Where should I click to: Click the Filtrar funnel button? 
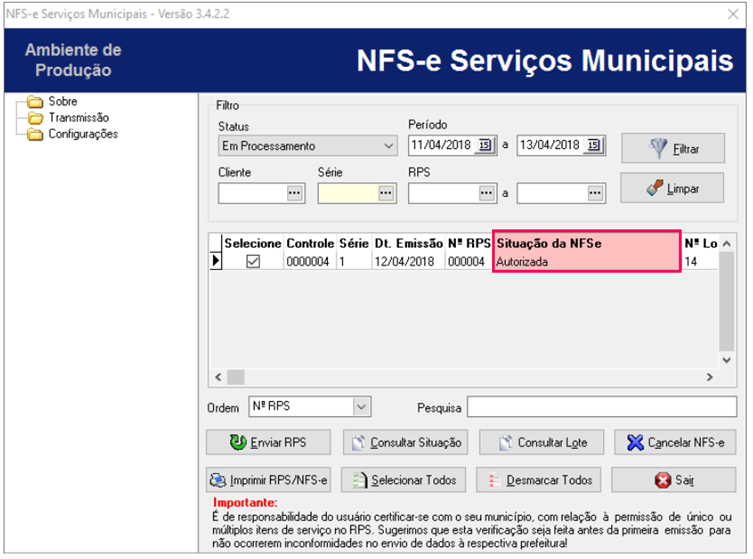[x=673, y=149]
